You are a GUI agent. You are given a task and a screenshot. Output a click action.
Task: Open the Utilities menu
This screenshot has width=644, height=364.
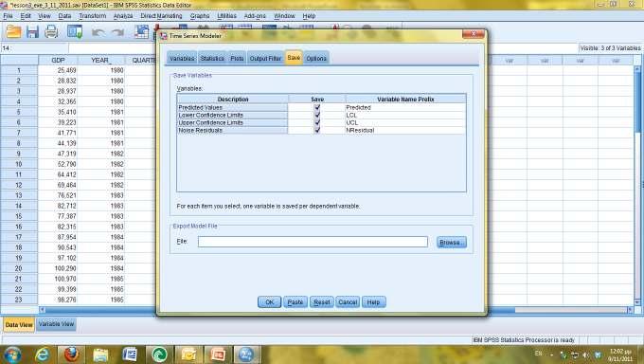(x=226, y=16)
